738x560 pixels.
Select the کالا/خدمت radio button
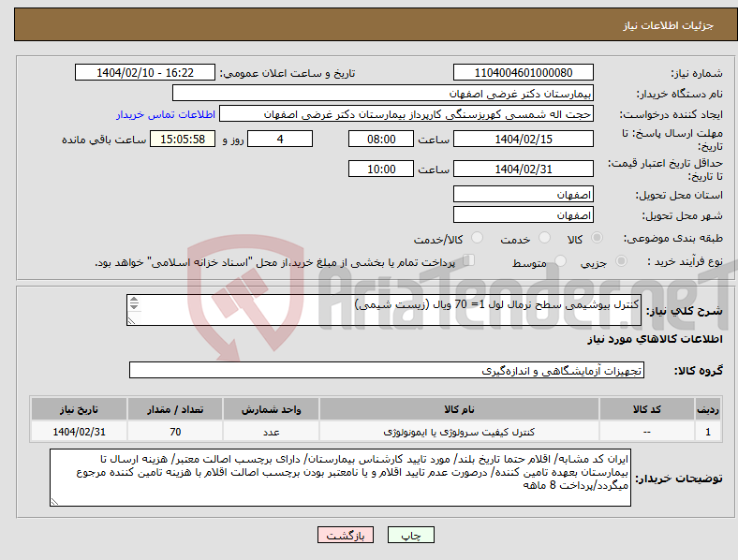[477, 238]
